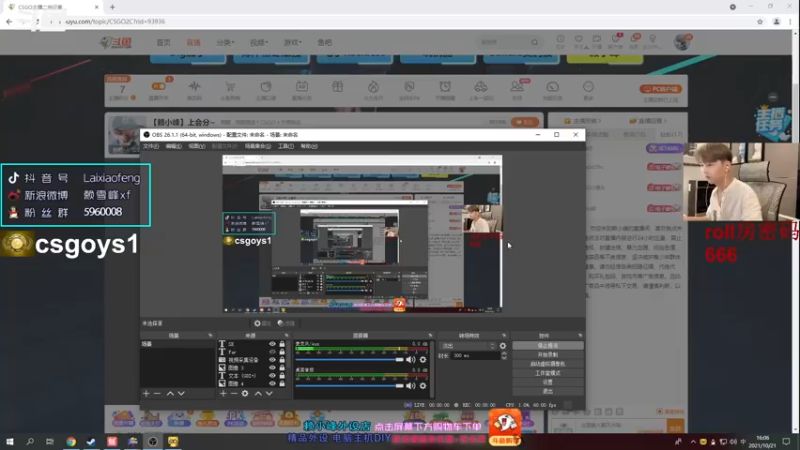Open the transition type dropdown 淡出

point(468,346)
